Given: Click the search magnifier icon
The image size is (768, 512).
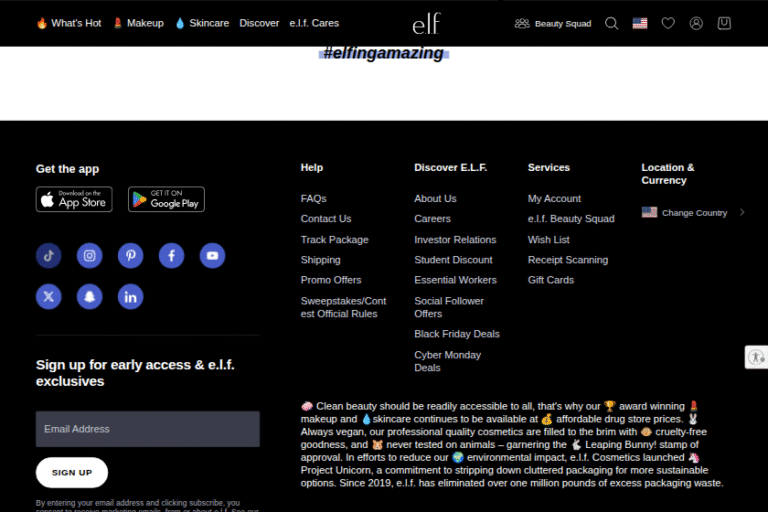Looking at the screenshot, I should click(612, 23).
